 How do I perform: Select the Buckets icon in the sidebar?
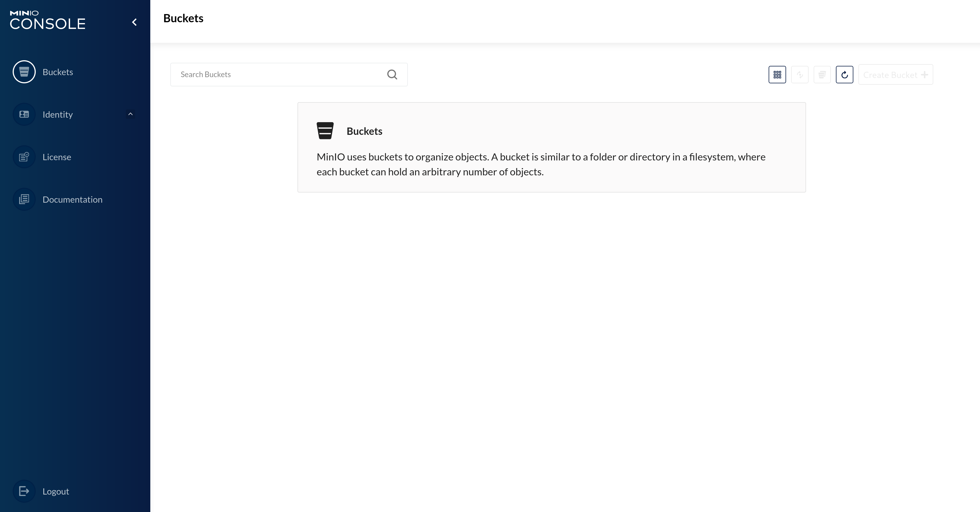tap(24, 71)
